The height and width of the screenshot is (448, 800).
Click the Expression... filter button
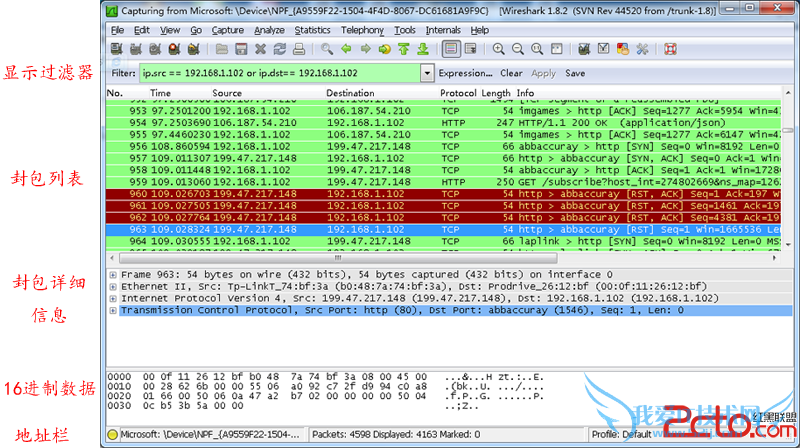[x=466, y=73]
